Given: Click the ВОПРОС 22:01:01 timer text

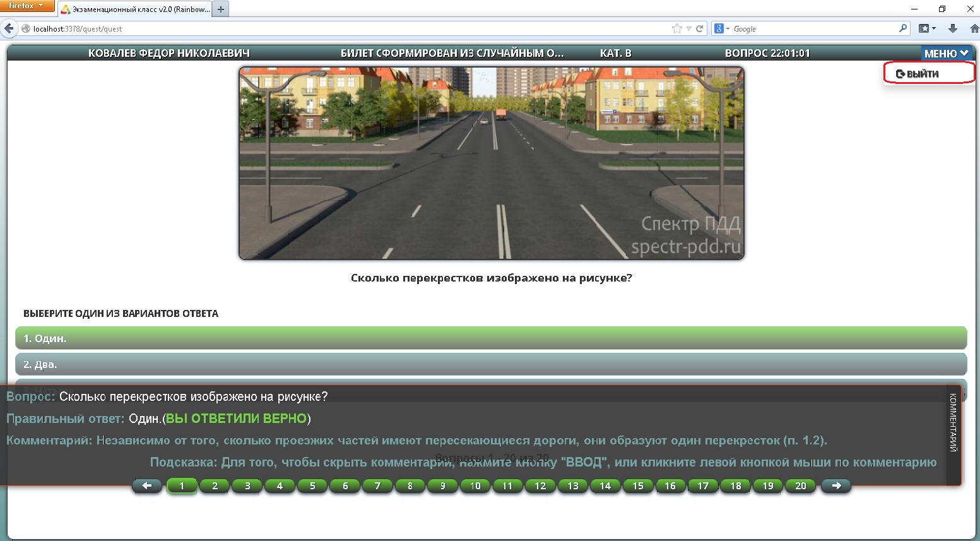Looking at the screenshot, I should [767, 54].
